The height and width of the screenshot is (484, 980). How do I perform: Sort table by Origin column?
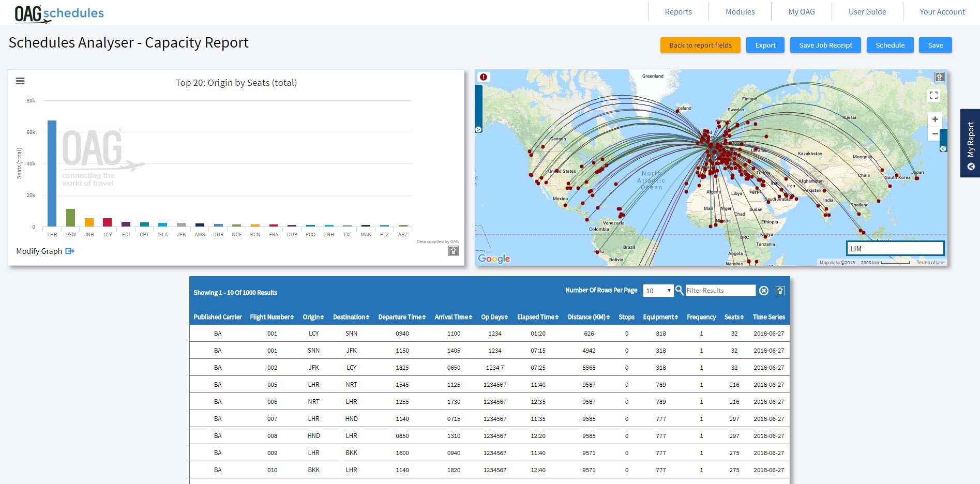pyautogui.click(x=313, y=317)
